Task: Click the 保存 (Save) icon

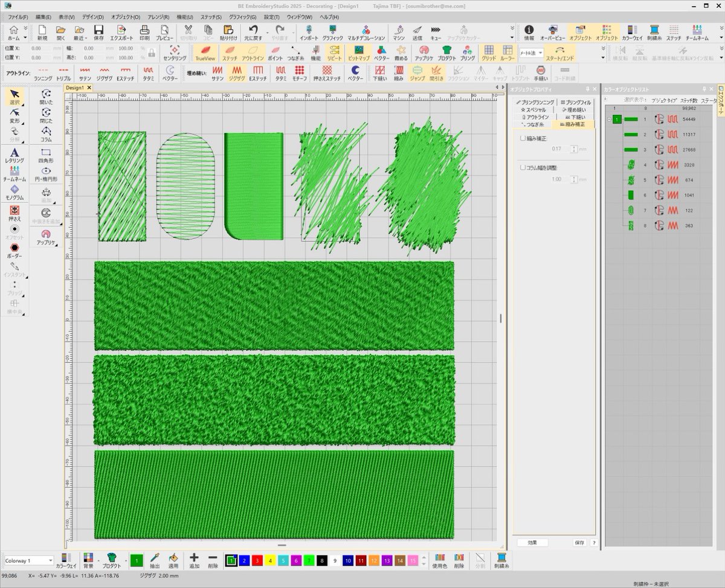Action: 99,33
